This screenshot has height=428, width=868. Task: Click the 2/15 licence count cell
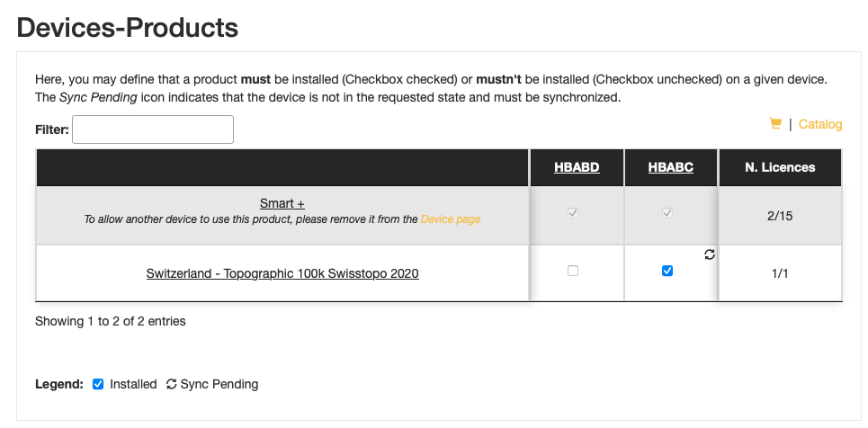click(780, 216)
